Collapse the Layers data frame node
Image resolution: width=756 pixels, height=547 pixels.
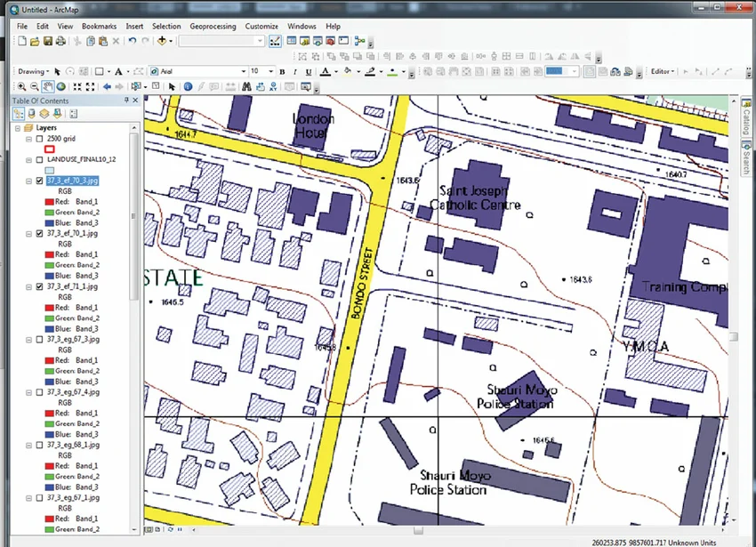pyautogui.click(x=18, y=128)
